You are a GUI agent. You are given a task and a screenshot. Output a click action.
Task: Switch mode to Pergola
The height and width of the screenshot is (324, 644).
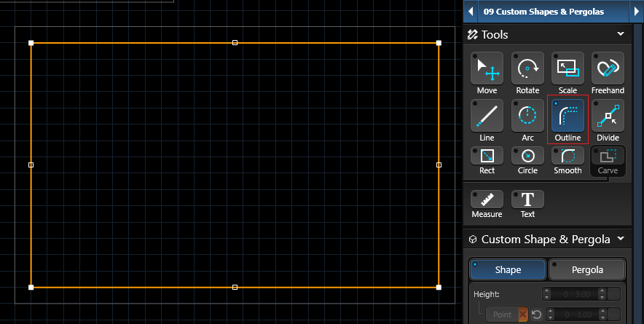click(587, 269)
